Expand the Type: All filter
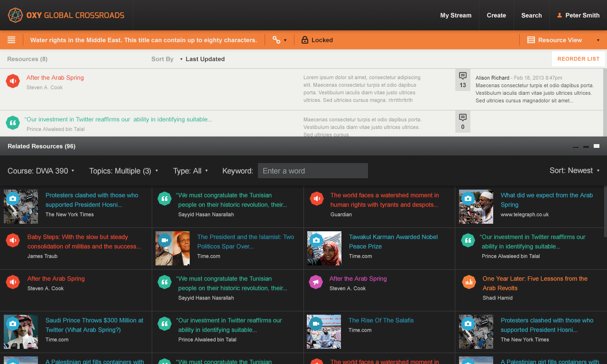The height and width of the screenshot is (364, 607). click(x=190, y=171)
